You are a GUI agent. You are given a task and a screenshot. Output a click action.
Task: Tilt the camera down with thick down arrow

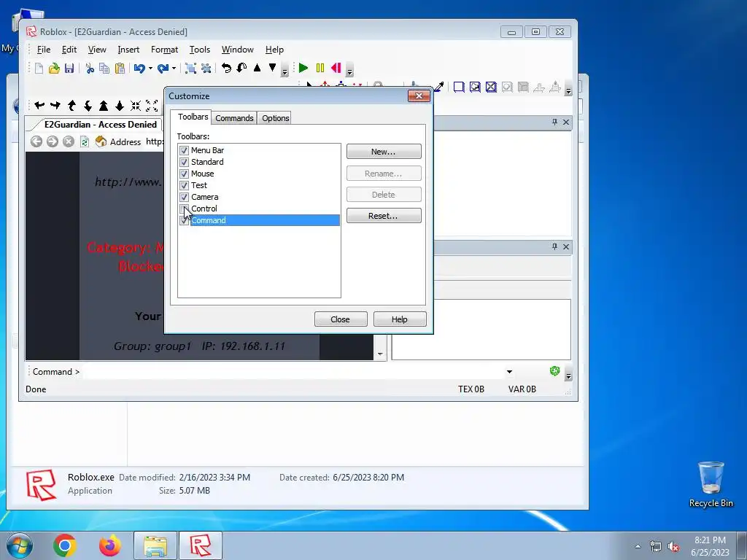point(120,105)
